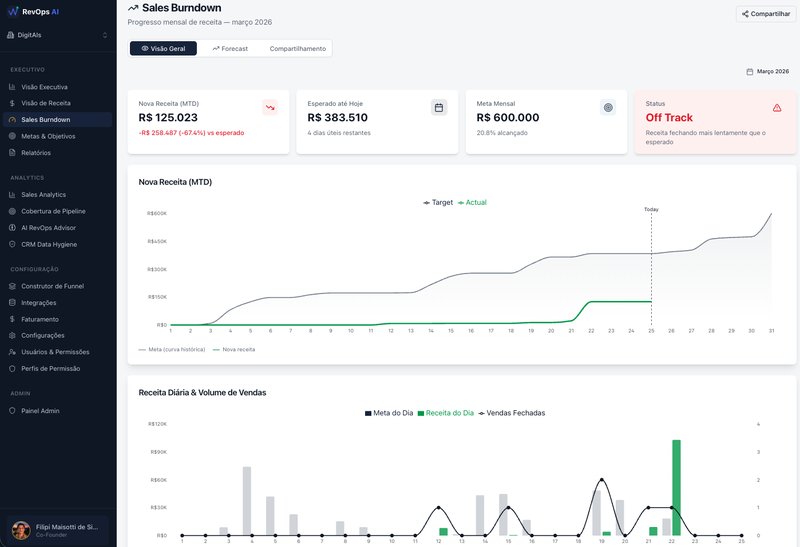The width and height of the screenshot is (800, 547).
Task: Go to Visão de Receita
Action: click(x=58, y=103)
